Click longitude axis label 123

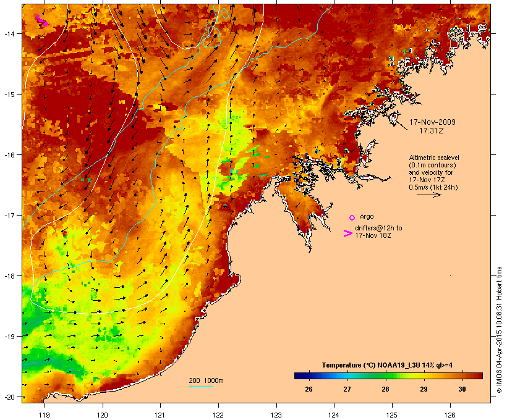tap(276, 415)
